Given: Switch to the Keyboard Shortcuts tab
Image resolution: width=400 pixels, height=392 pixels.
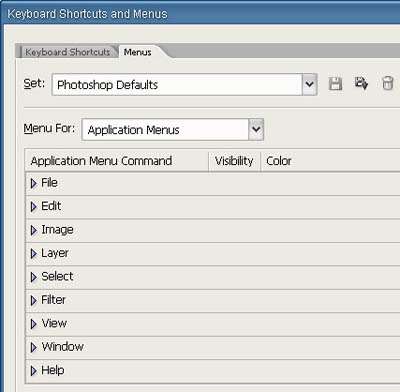Looking at the screenshot, I should pyautogui.click(x=68, y=52).
